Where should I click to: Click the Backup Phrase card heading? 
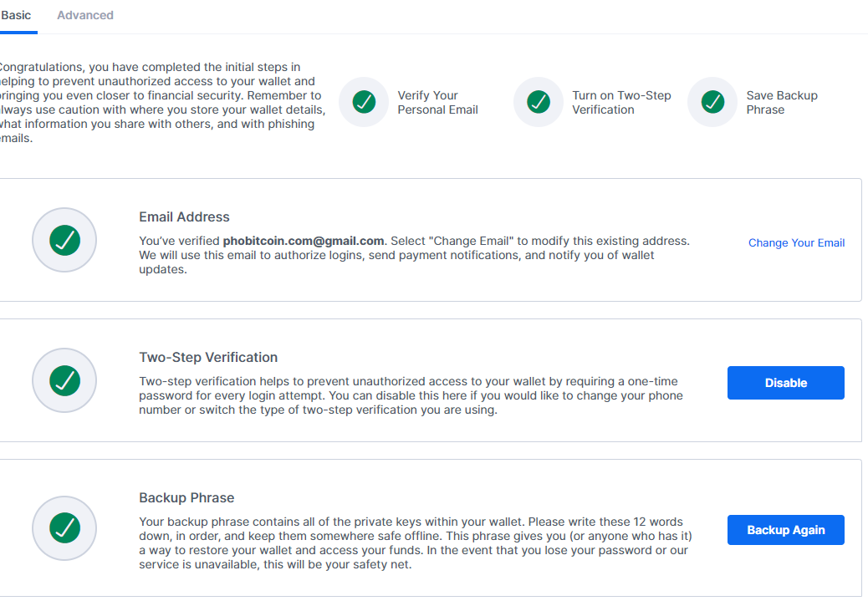click(186, 497)
